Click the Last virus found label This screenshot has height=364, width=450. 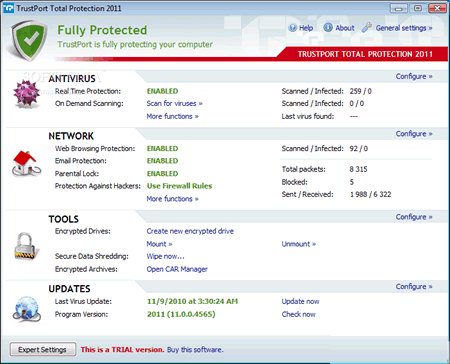(x=308, y=116)
